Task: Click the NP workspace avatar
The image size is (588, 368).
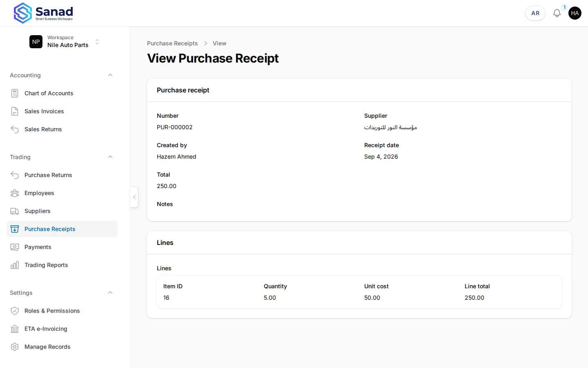Action: pyautogui.click(x=36, y=42)
